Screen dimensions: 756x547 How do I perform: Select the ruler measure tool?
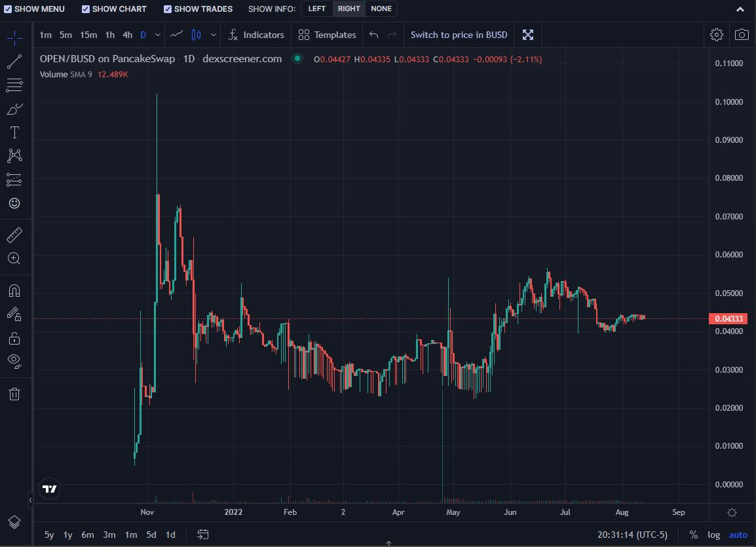tap(14, 235)
